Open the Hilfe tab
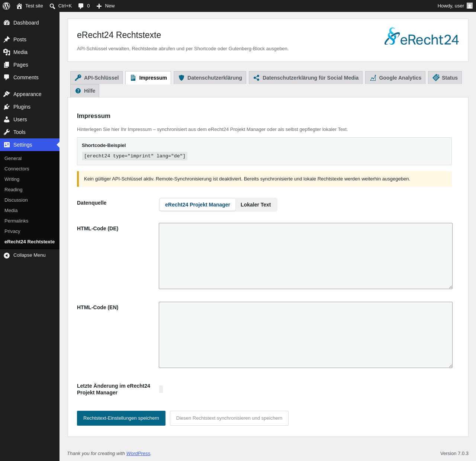476x461 pixels. coord(85,91)
